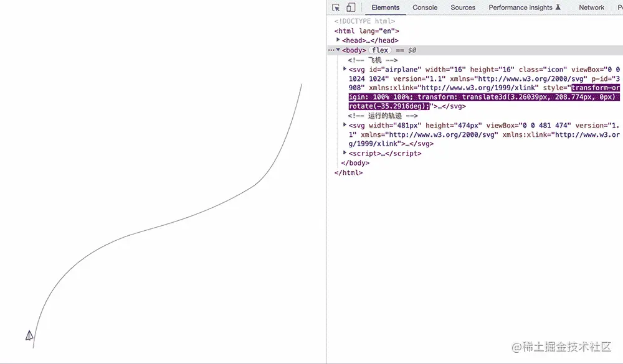Open the Console tab

tap(425, 7)
